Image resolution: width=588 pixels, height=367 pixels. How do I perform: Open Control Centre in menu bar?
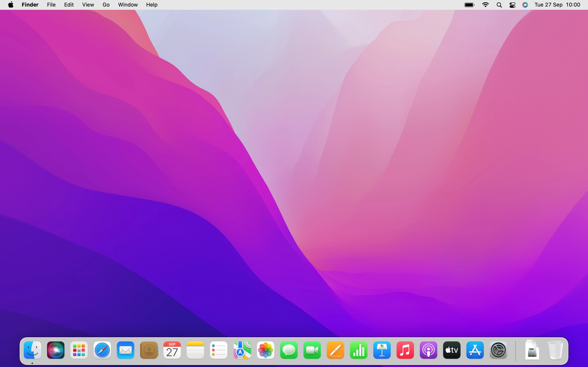pyautogui.click(x=512, y=5)
